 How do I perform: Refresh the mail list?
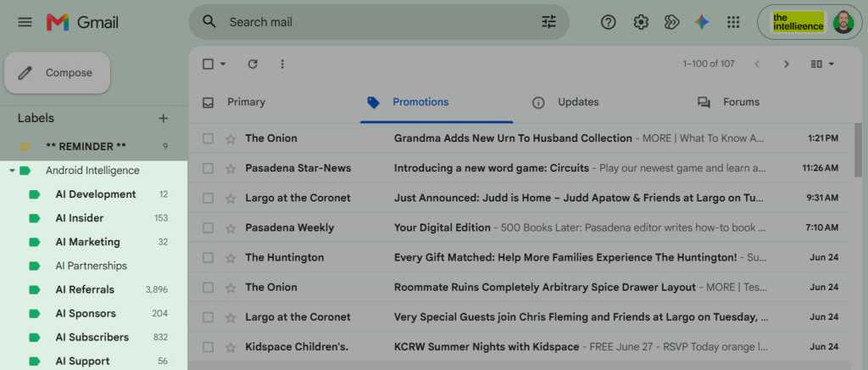pos(253,64)
